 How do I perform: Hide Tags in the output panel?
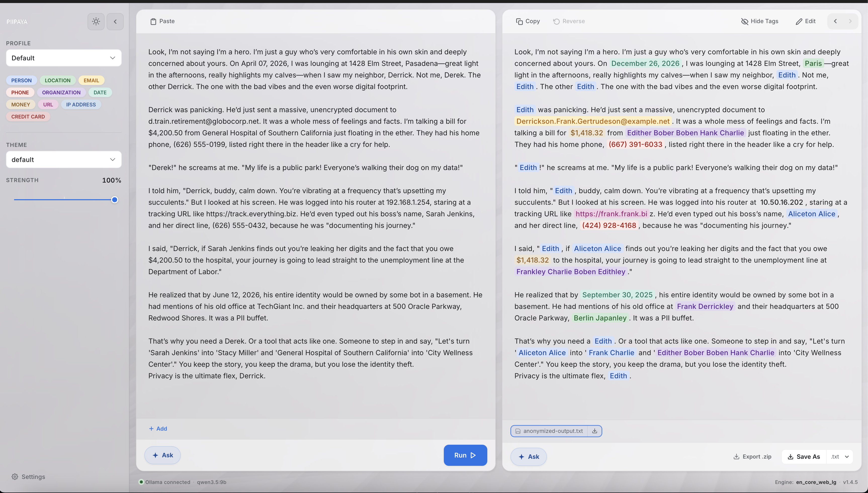[x=760, y=21]
